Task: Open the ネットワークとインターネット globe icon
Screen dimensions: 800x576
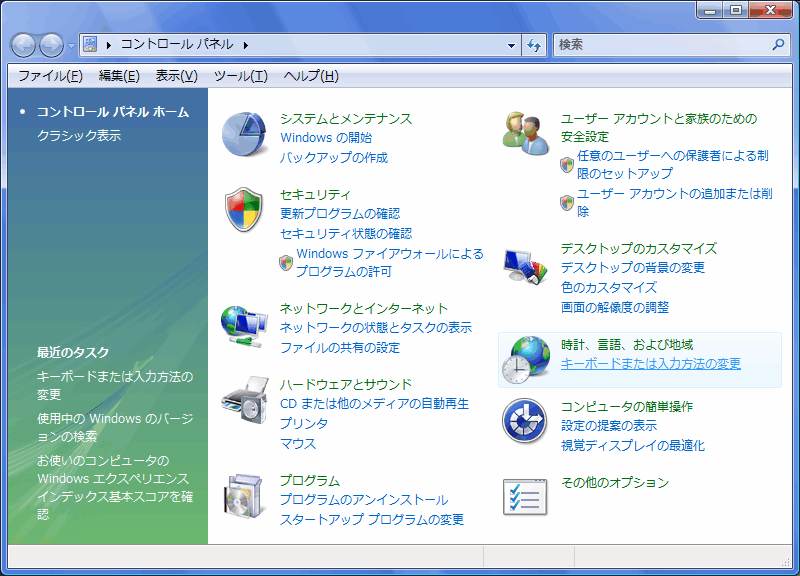Action: [244, 325]
